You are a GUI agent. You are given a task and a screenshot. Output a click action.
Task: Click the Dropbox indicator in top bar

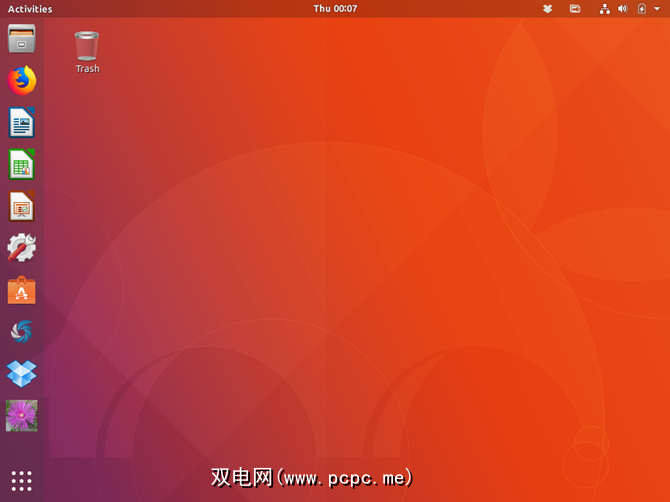point(547,9)
